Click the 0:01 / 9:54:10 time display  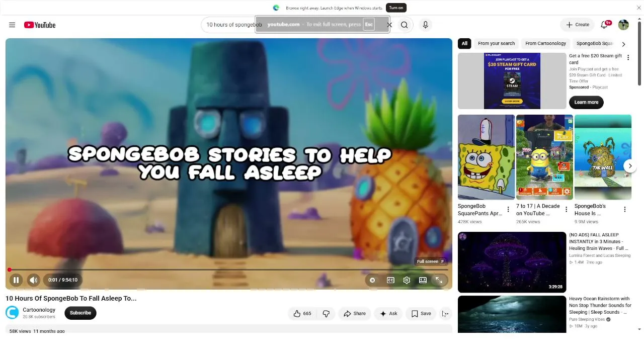tap(63, 280)
